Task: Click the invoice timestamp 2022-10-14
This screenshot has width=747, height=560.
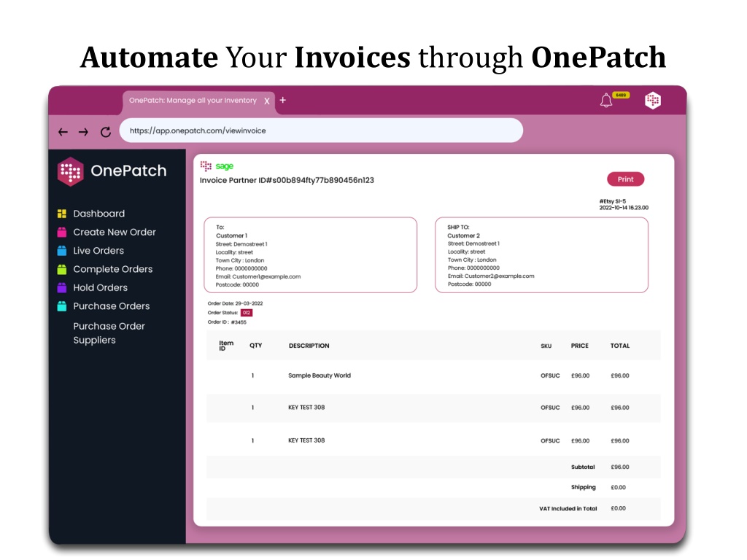Action: (x=624, y=208)
